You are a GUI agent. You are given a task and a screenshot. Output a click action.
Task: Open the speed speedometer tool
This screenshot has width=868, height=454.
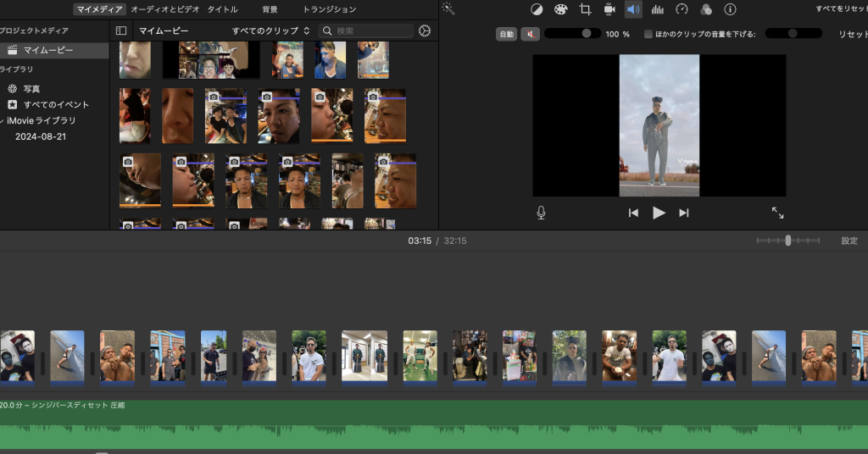point(682,9)
